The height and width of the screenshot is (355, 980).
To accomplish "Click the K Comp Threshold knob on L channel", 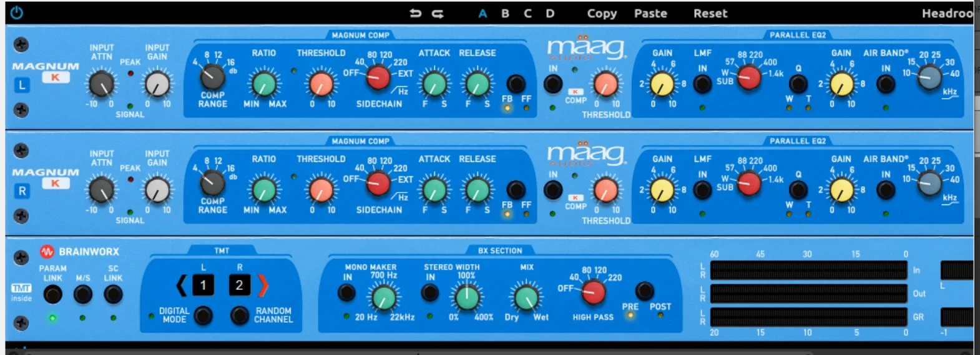I will [x=605, y=84].
